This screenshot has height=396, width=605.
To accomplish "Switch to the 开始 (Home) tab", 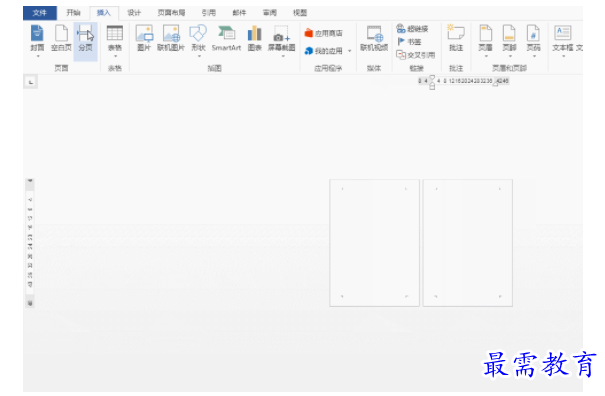I will point(73,13).
